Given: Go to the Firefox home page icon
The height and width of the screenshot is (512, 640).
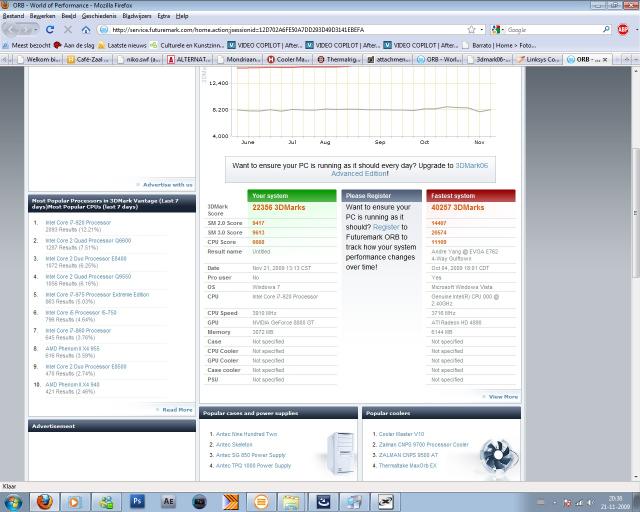Looking at the screenshot, I should pyautogui.click(x=86, y=30).
